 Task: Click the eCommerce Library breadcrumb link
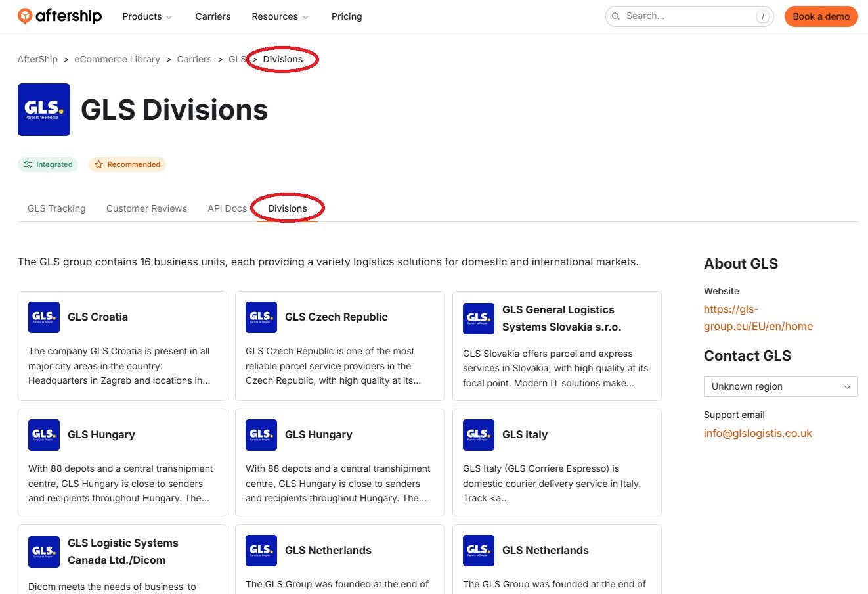pyautogui.click(x=117, y=59)
